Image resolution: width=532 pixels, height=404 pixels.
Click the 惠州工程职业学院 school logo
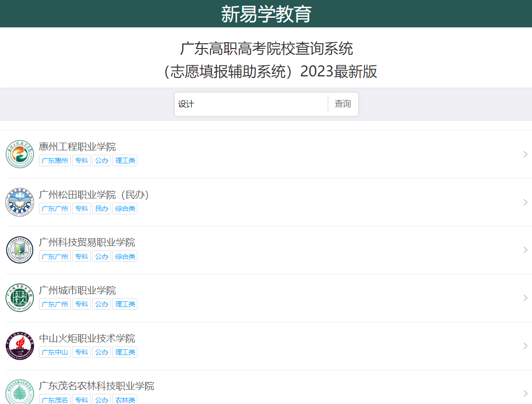point(20,154)
